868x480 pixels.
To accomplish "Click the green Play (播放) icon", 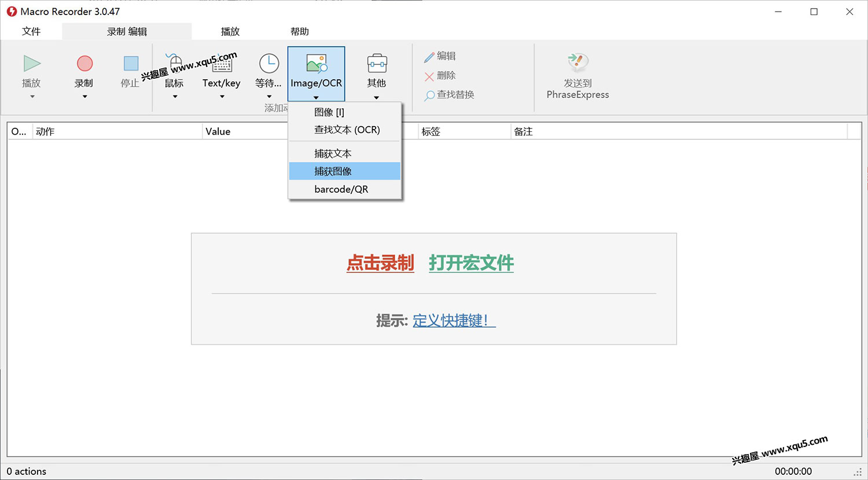I will click(x=32, y=64).
